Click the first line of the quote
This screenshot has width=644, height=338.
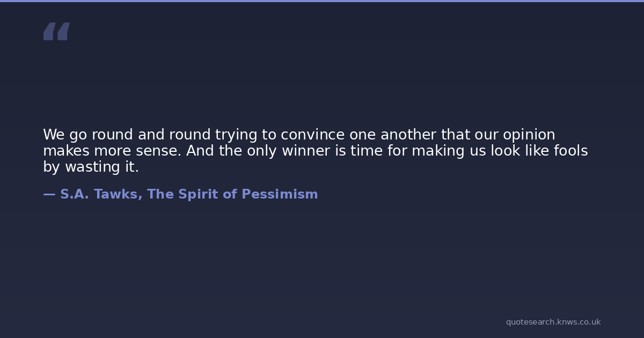point(299,135)
